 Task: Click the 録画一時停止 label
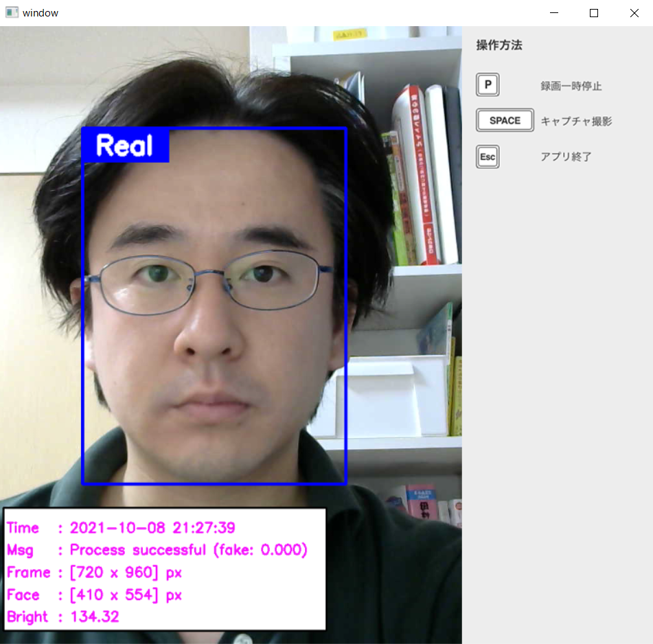coord(571,87)
